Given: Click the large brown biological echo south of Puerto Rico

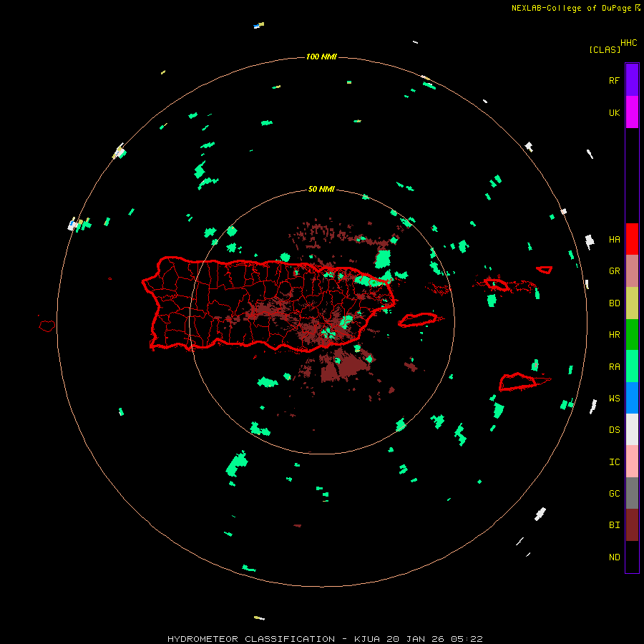Looking at the screenshot, I should (344, 367).
